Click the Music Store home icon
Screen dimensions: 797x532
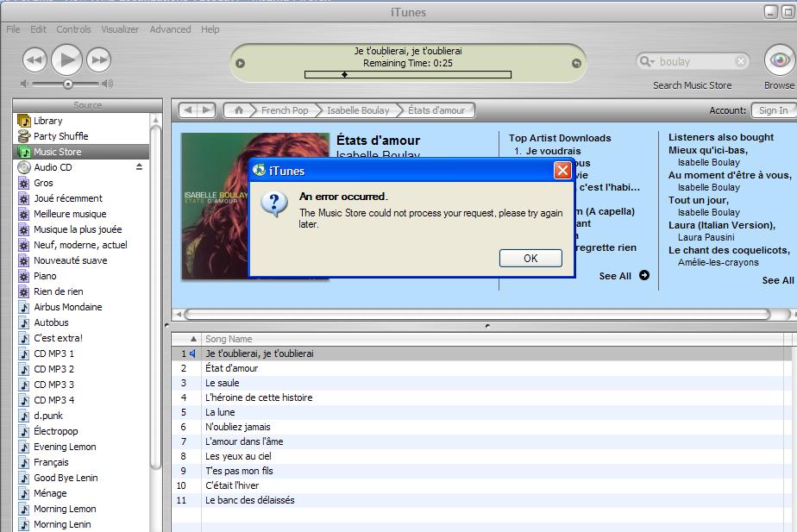point(238,110)
